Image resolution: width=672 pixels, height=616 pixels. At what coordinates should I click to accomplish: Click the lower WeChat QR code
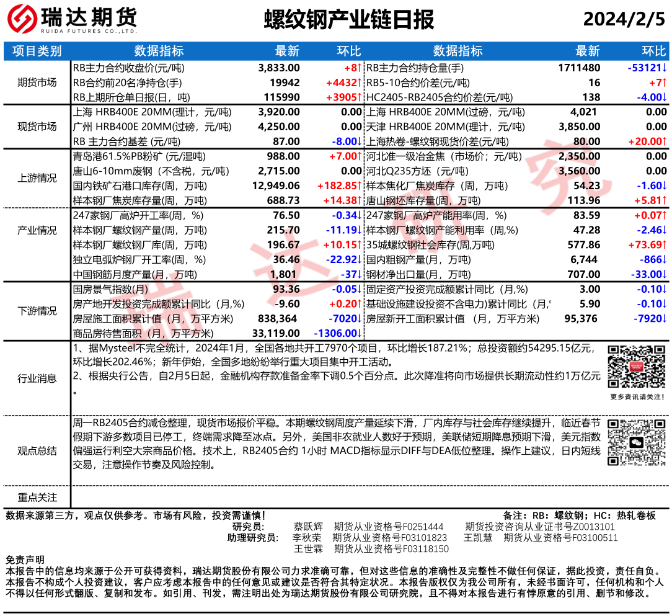[637, 442]
